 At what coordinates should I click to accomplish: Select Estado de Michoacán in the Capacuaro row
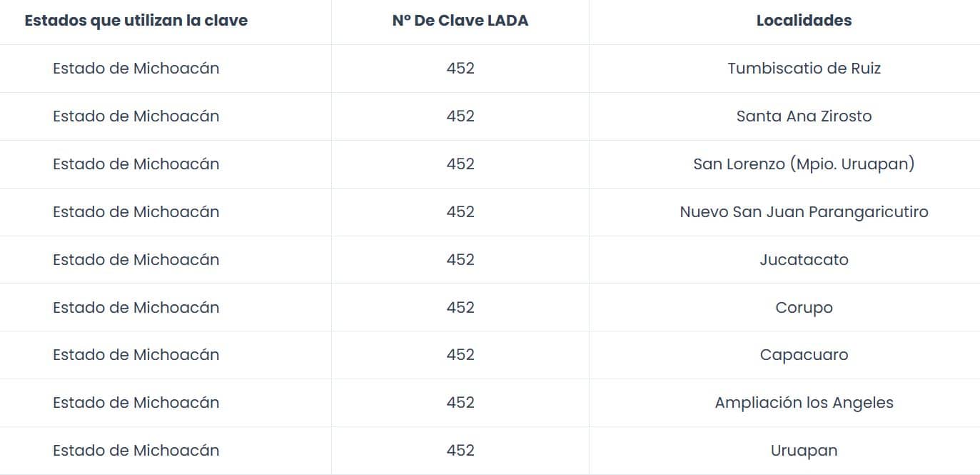pos(136,355)
